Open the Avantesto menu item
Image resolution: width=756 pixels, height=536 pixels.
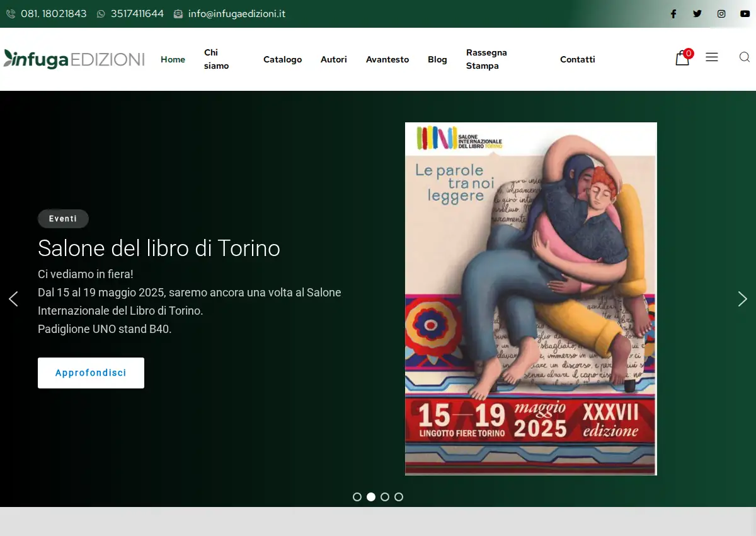coord(387,59)
